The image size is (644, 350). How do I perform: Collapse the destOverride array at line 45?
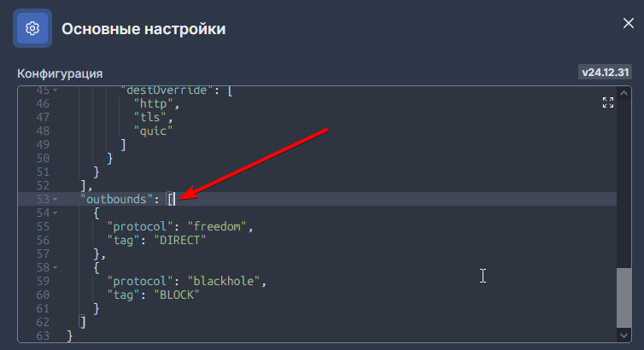(x=56, y=90)
